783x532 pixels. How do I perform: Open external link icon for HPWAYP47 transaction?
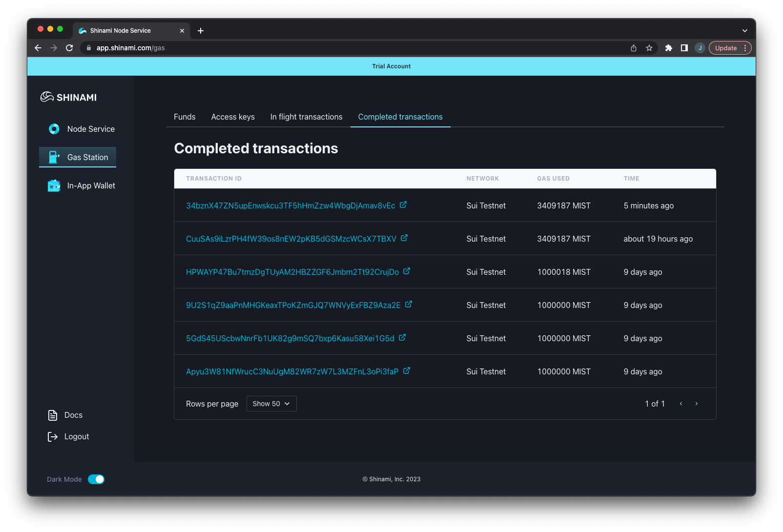coord(407,271)
